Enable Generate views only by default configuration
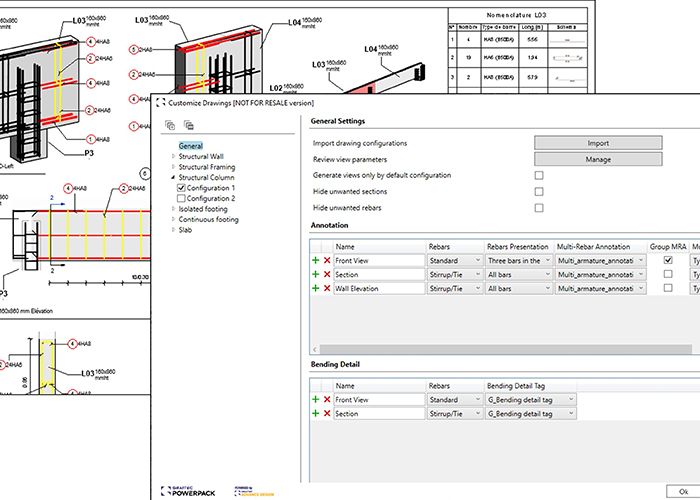This screenshot has height=500, width=700. click(539, 175)
